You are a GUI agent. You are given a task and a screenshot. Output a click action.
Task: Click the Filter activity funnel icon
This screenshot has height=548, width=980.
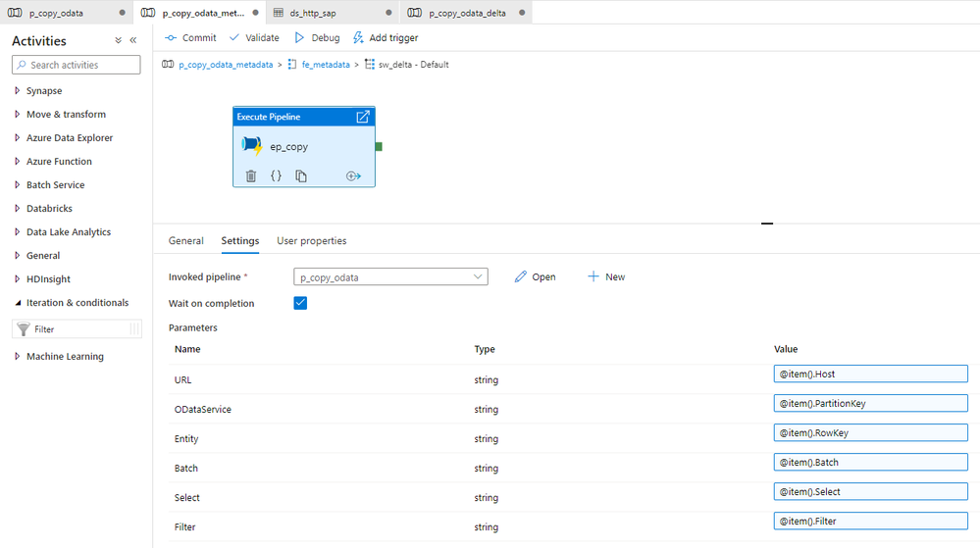(24, 329)
